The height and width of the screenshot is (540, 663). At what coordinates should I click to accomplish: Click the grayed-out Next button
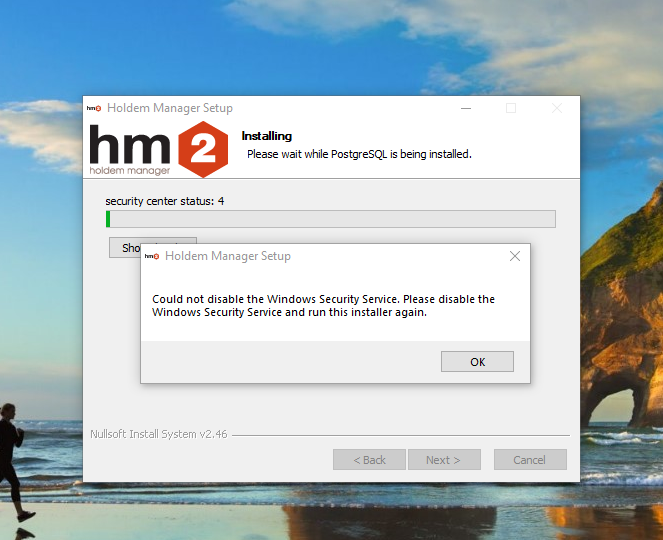(x=444, y=460)
